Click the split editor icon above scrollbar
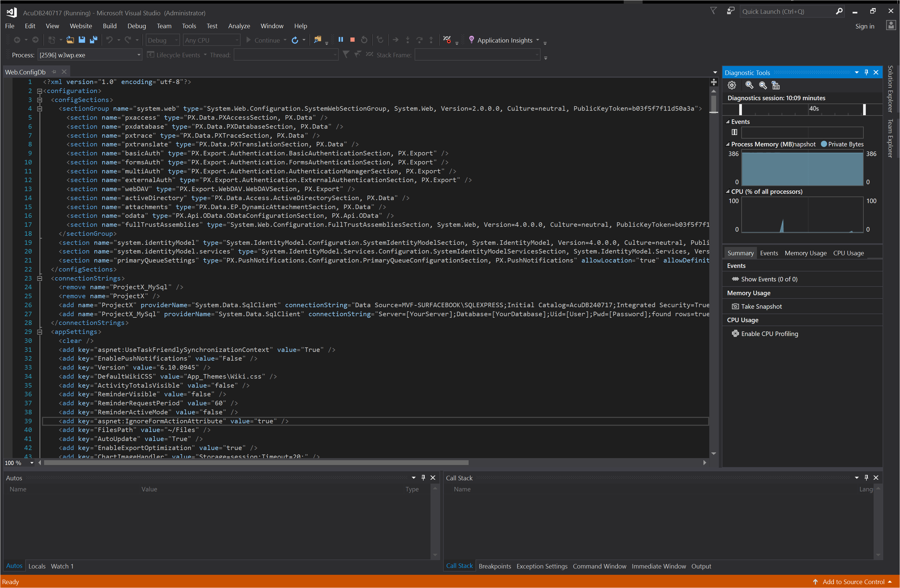The image size is (900, 588). [714, 82]
